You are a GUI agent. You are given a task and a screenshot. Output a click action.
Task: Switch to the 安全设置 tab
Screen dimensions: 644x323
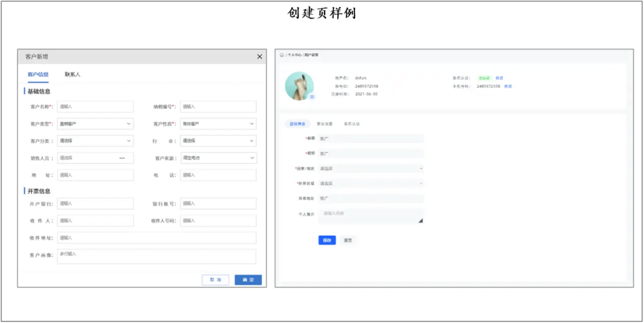(324, 124)
